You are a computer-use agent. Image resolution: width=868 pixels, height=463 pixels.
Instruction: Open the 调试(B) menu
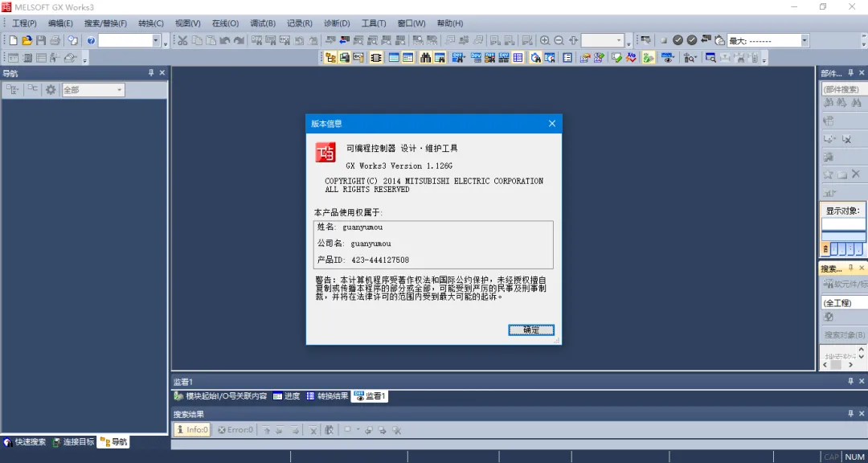click(263, 23)
